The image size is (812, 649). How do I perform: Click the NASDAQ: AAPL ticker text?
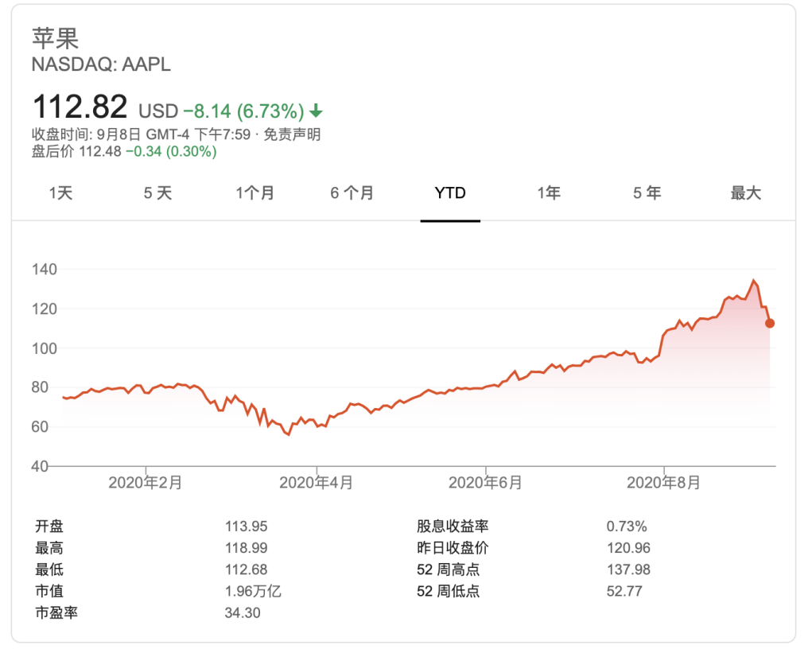click(x=101, y=64)
